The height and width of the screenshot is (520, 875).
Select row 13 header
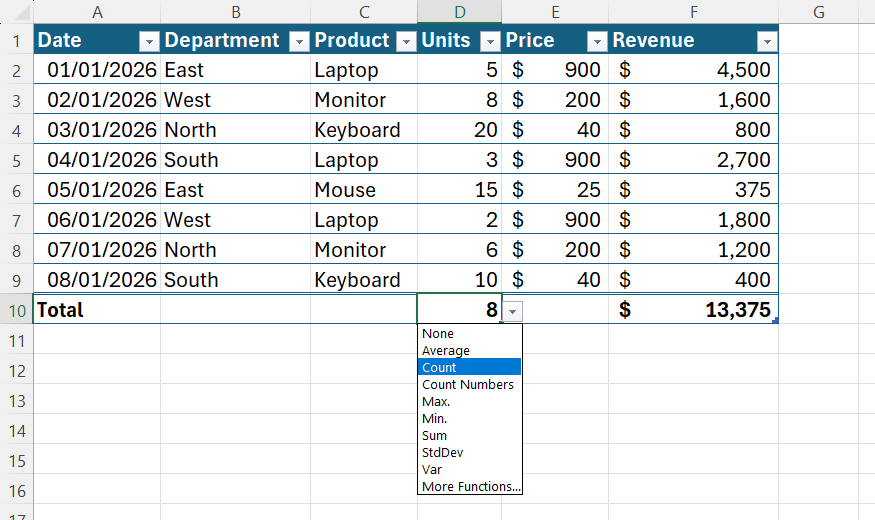point(16,401)
